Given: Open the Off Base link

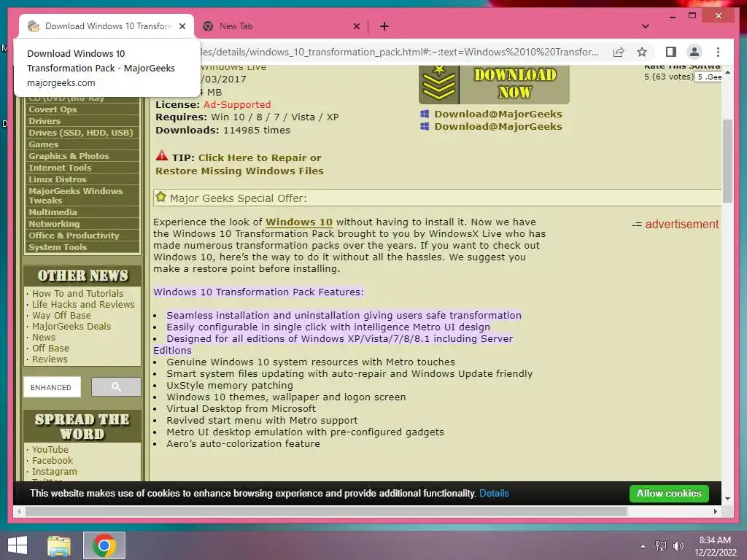Looking at the screenshot, I should [x=50, y=348].
